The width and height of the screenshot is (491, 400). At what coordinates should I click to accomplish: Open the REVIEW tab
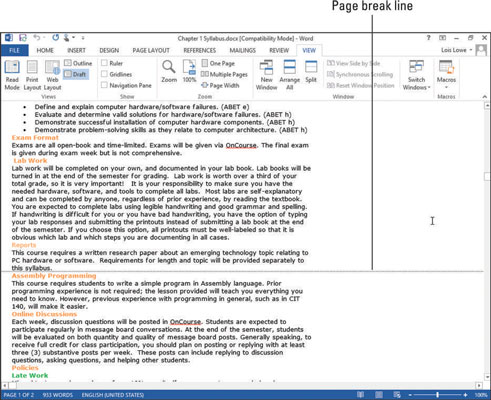(279, 50)
